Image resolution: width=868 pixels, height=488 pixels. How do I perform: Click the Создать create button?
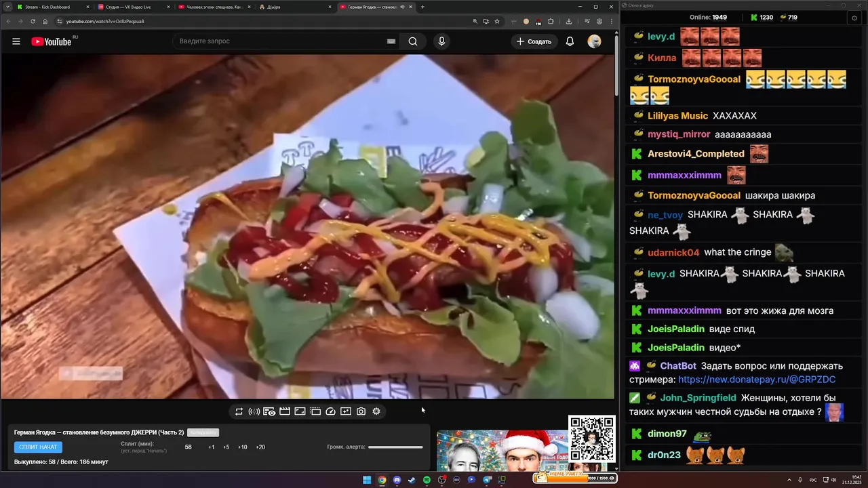534,41
